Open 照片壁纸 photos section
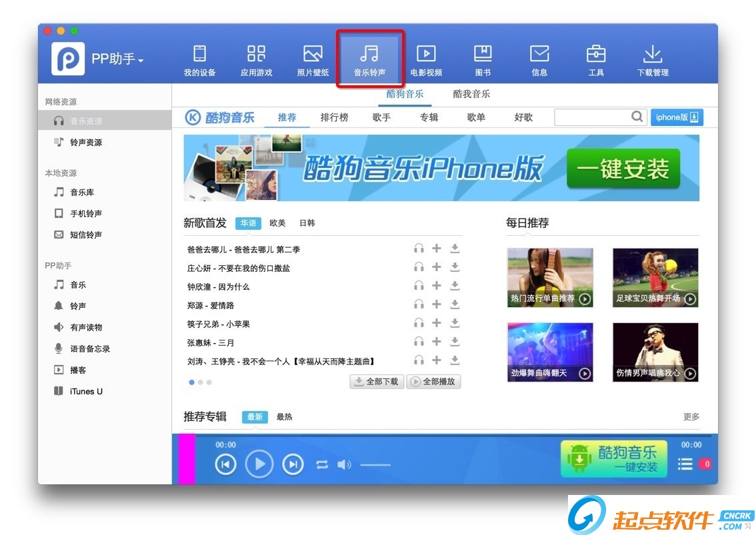The image size is (756, 537). click(x=313, y=60)
